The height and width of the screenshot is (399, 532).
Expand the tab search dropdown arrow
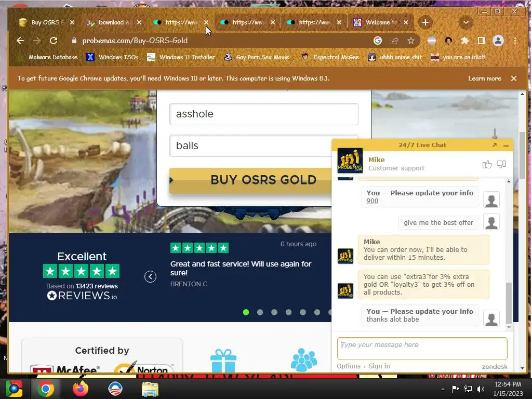click(466, 22)
